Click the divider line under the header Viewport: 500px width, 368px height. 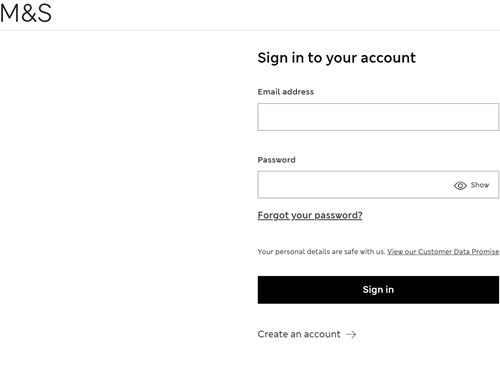click(250, 30)
